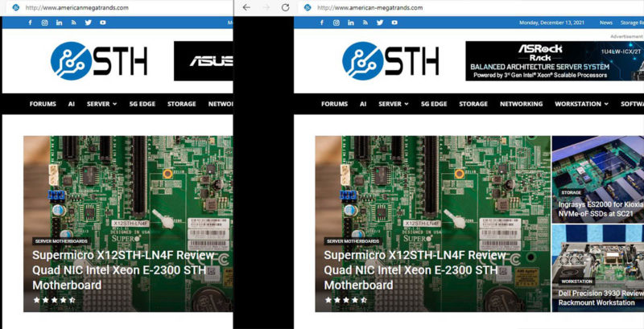Click LinkedIn icon in the right window
Image resolution: width=644 pixels, height=329 pixels.
[350, 23]
